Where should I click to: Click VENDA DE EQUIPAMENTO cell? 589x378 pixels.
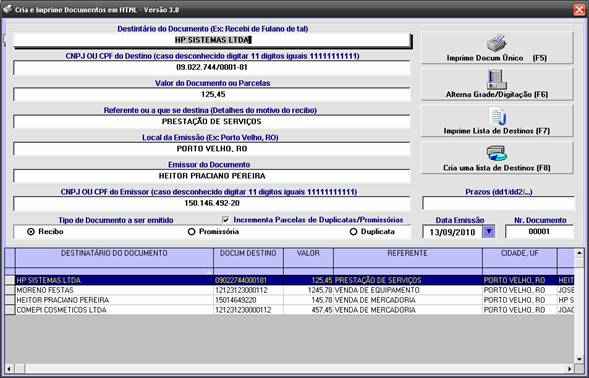pos(408,290)
